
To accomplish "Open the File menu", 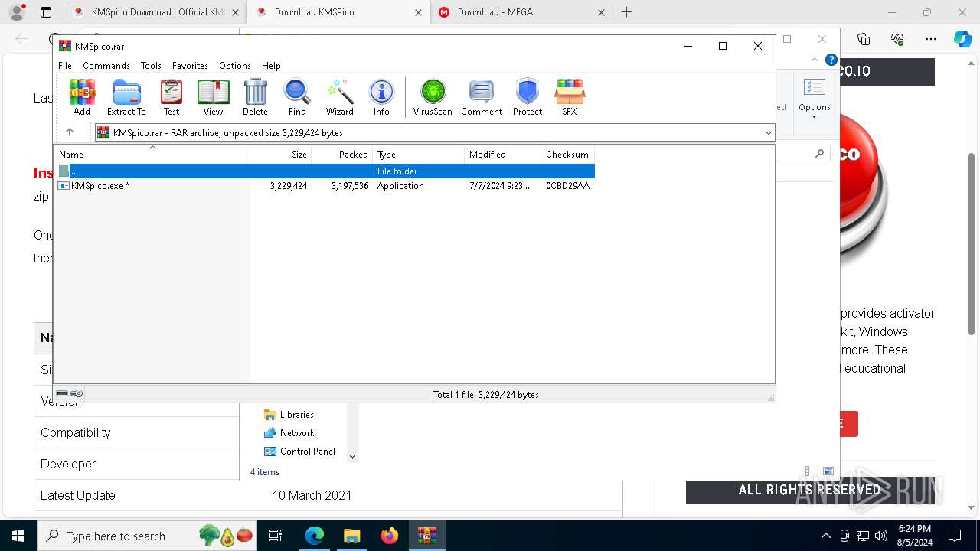I will 65,66.
